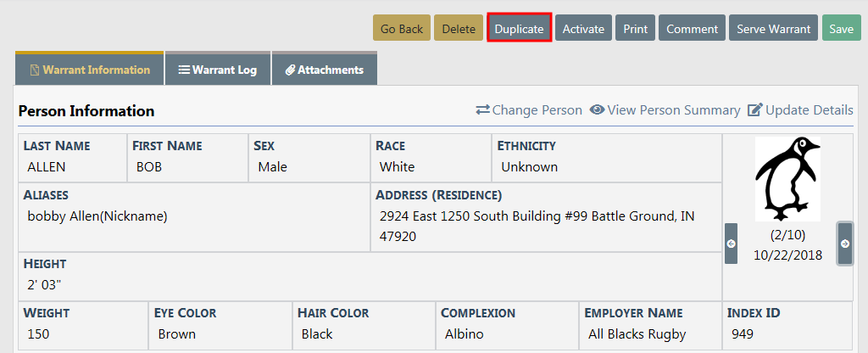Add a Comment to the warrant
Image resolution: width=868 pixels, height=353 pixels.
(692, 29)
